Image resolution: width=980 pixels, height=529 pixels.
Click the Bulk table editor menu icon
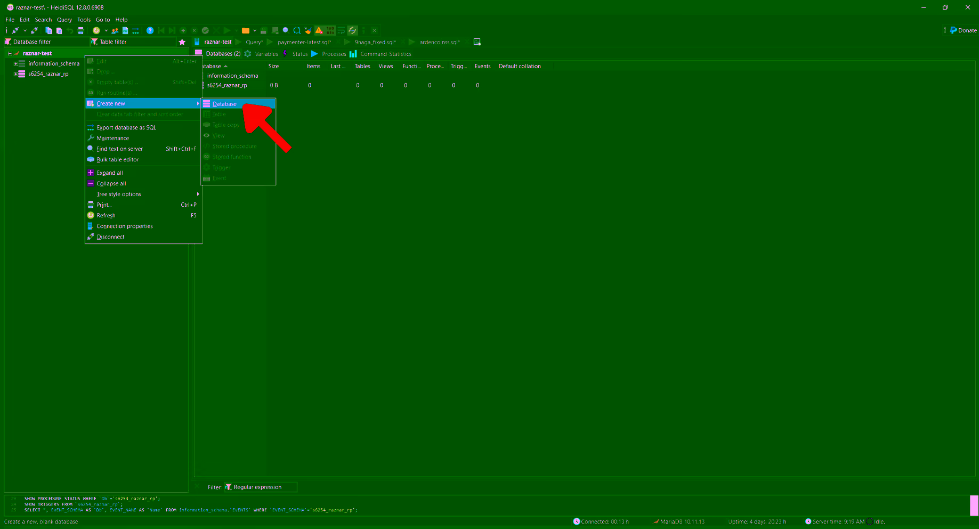(91, 159)
